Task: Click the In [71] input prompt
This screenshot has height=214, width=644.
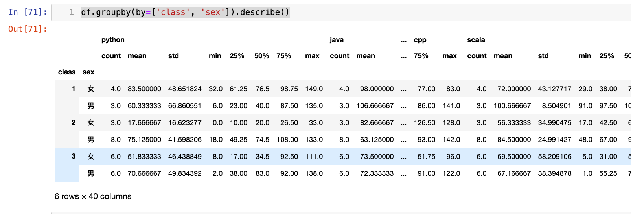Action: click(28, 12)
